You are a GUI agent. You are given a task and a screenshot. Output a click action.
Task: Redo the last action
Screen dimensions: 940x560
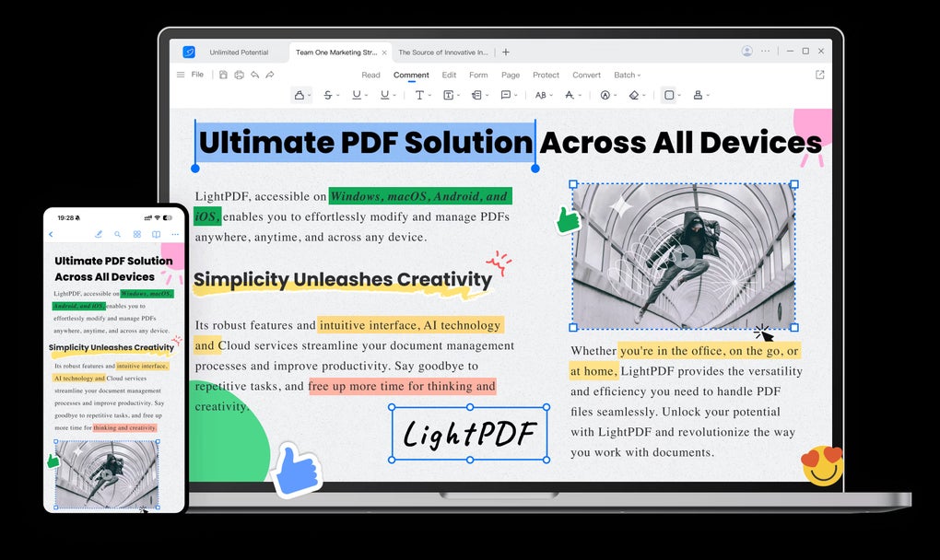point(270,75)
